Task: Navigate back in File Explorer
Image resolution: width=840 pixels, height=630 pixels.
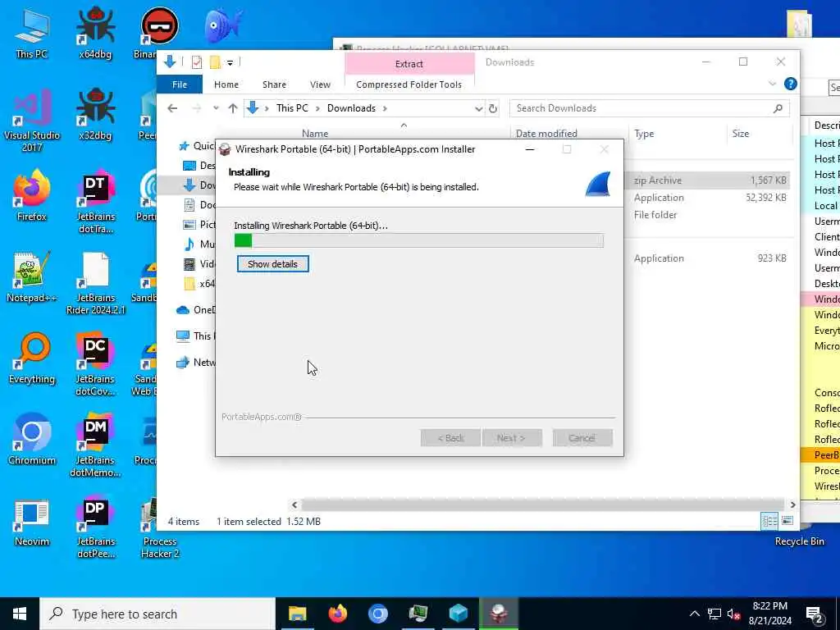Action: click(x=172, y=108)
